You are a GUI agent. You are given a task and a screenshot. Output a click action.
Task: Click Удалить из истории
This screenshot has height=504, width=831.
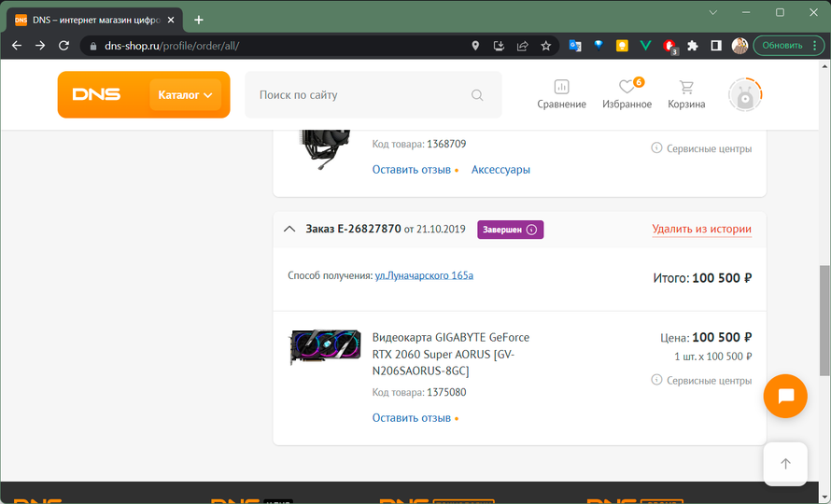click(x=701, y=229)
